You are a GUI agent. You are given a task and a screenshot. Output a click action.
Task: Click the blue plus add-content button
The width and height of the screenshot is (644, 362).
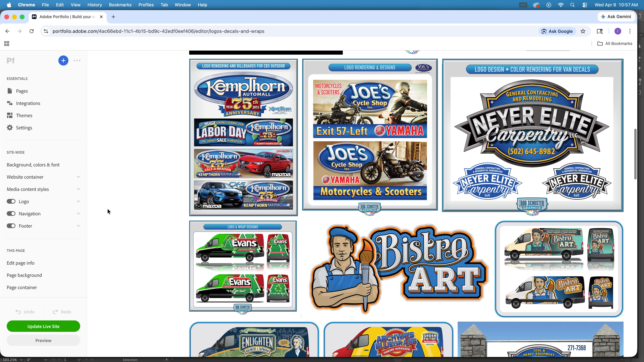tap(63, 61)
